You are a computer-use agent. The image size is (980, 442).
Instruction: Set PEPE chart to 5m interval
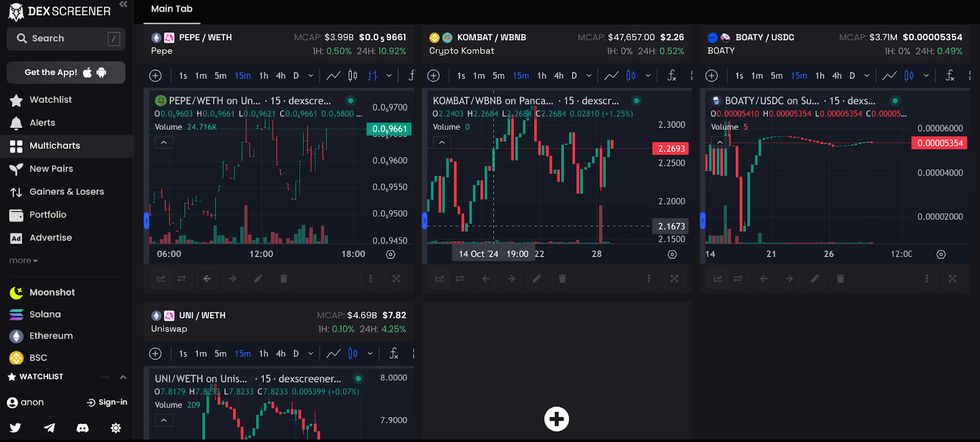coord(221,76)
